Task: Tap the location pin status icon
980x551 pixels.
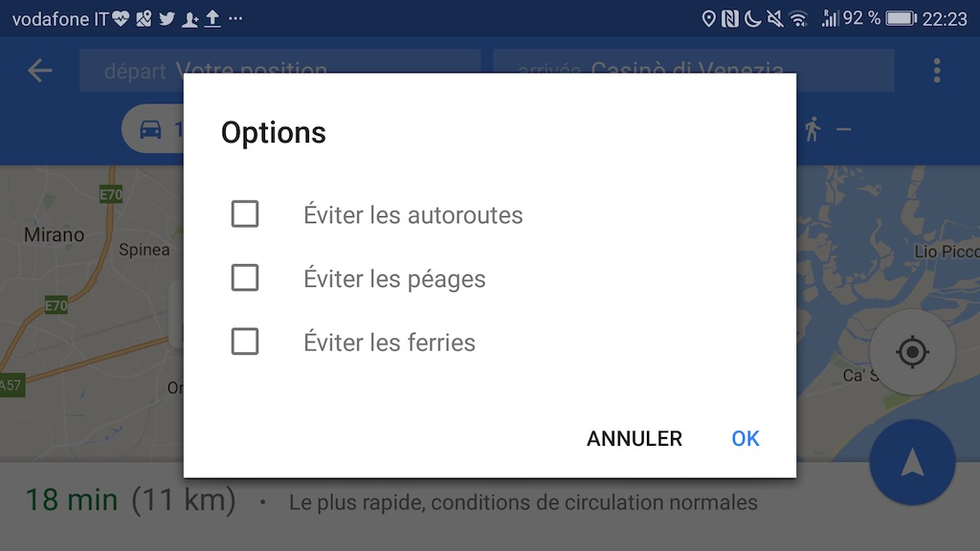Action: tap(708, 18)
